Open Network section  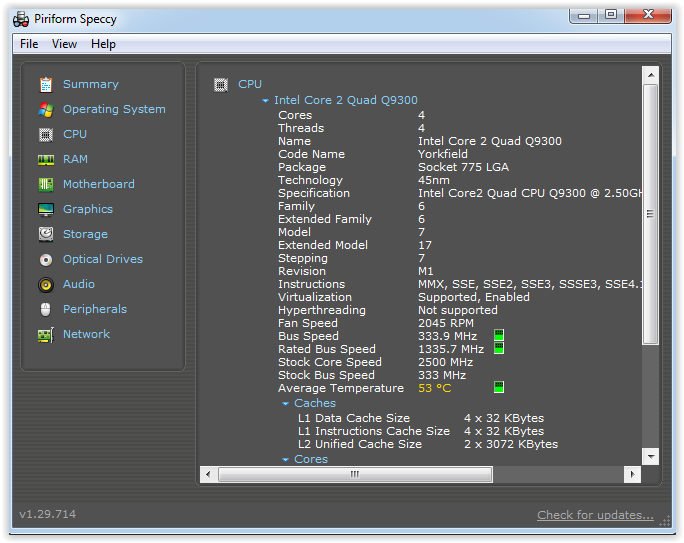coord(86,334)
